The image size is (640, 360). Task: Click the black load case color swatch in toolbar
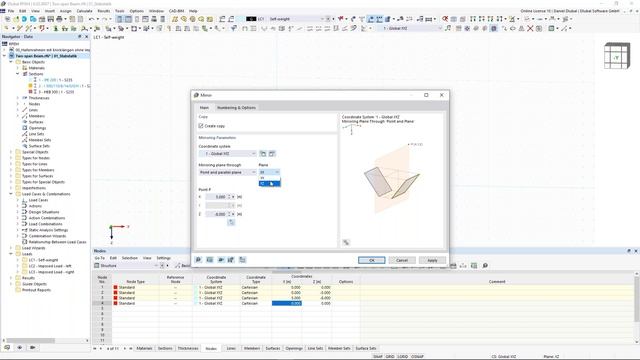pos(251,19)
